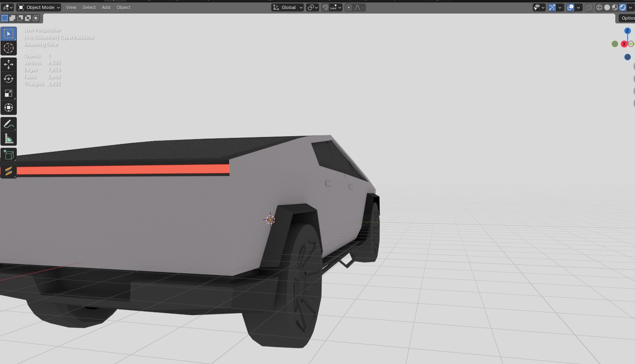Click the Faces 2,688 statistic
Image resolution: width=635 pixels, height=364 pixels.
[42, 77]
